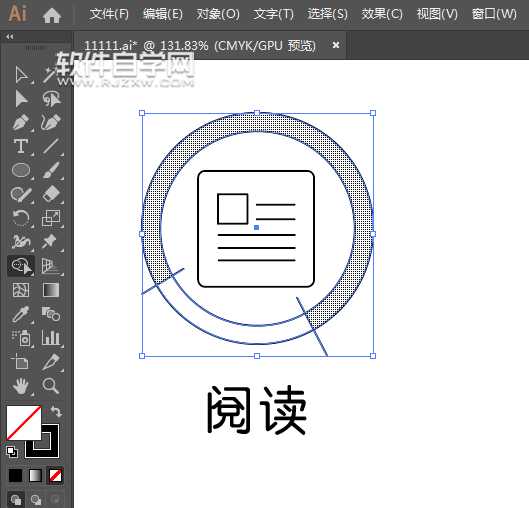Select the Artboard tool
This screenshot has height=508, width=529.
tap(20, 362)
